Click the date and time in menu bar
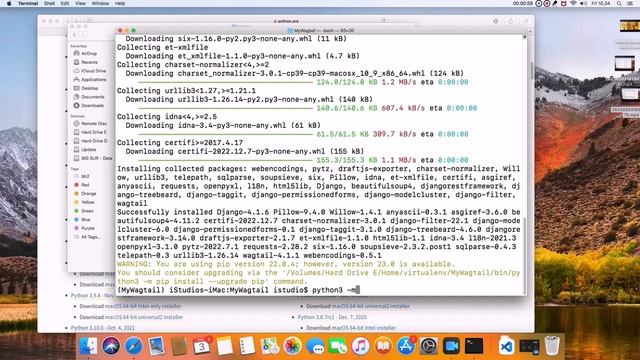The width and height of the screenshot is (640, 360). pyautogui.click(x=600, y=3)
